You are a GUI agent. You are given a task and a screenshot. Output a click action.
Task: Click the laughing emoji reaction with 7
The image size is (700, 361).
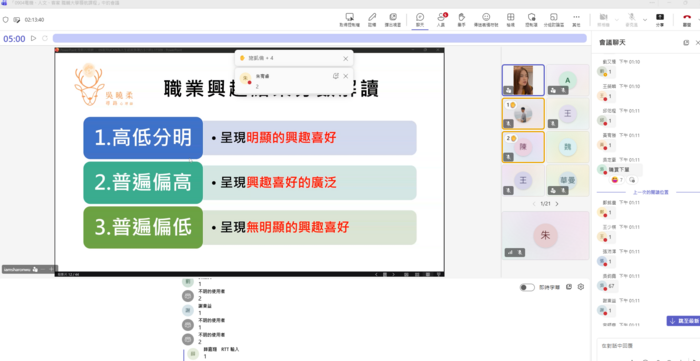[617, 180]
